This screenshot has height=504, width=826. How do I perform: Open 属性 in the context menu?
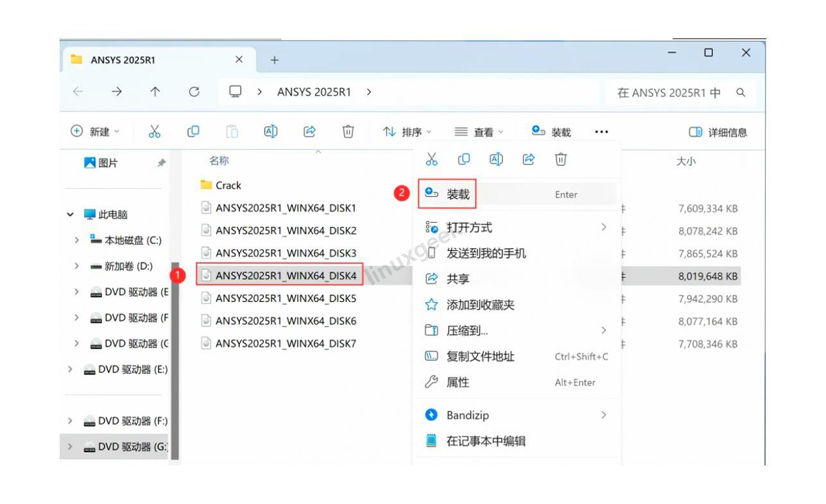517,382
